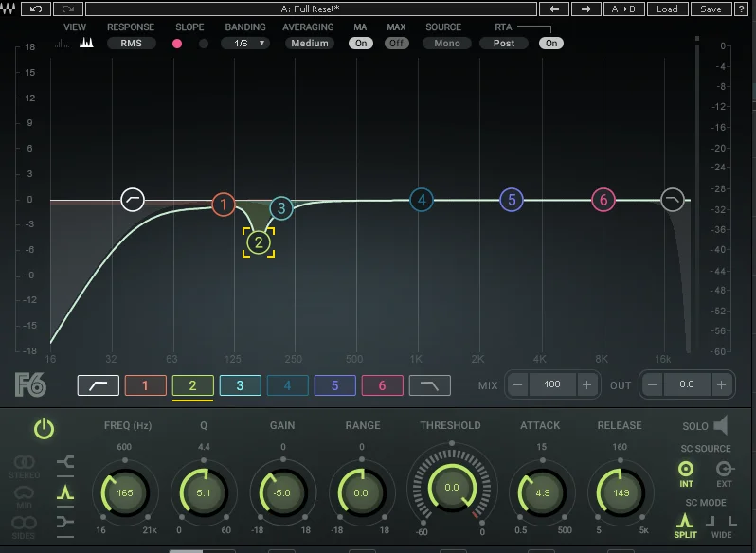
Task: Toggle the band power button
Action: [44, 428]
